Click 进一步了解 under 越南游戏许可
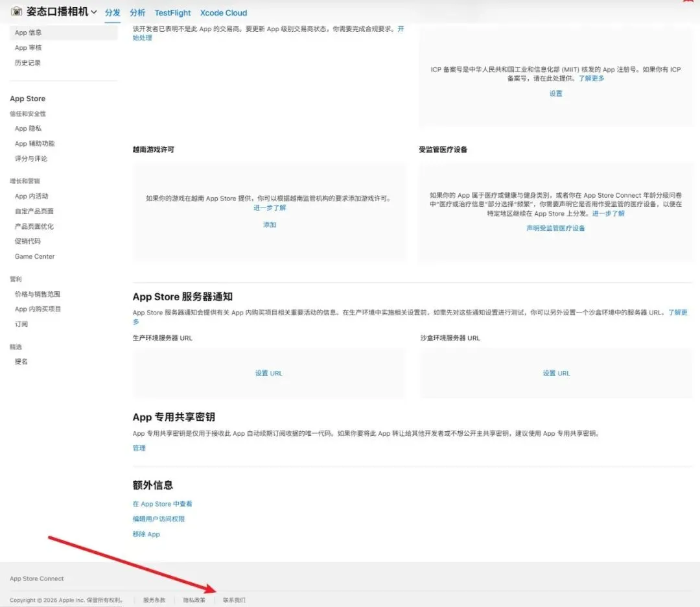The image size is (700, 607). coord(270,208)
